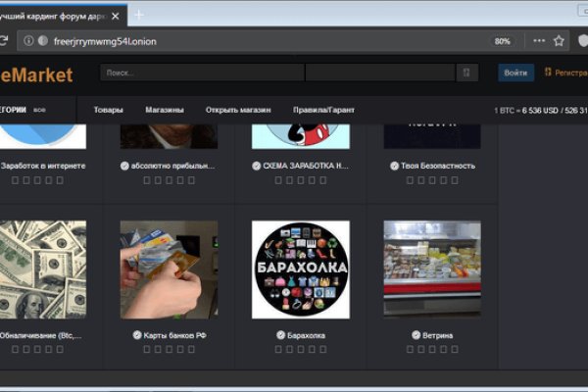Reset the 80% zoom level badge
588x392 pixels.
(x=502, y=41)
